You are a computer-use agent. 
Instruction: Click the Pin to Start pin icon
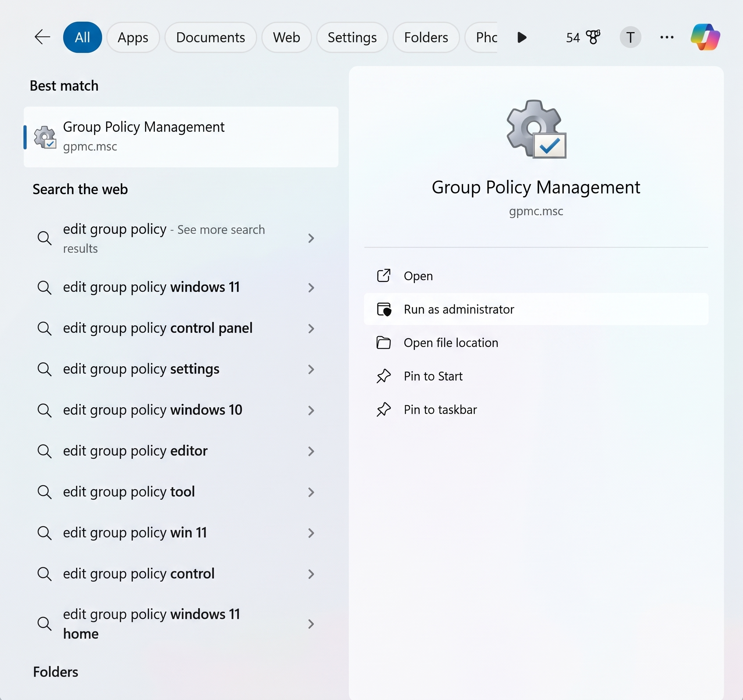(383, 376)
